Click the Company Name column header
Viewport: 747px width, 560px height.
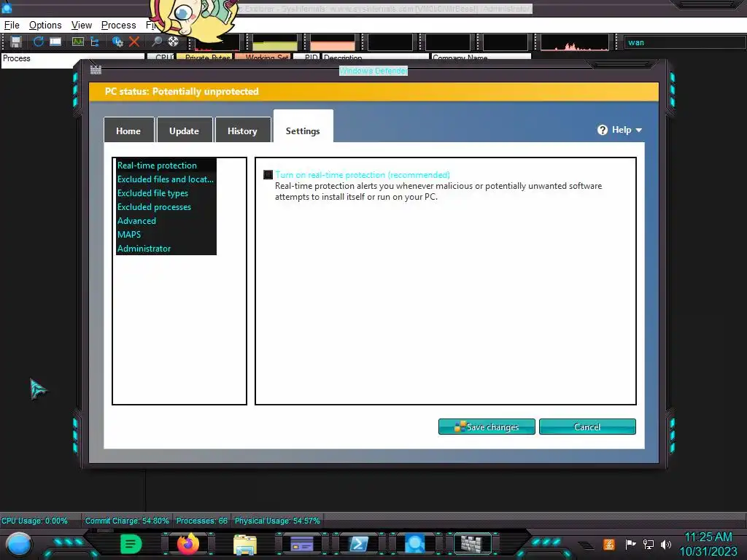(481, 58)
